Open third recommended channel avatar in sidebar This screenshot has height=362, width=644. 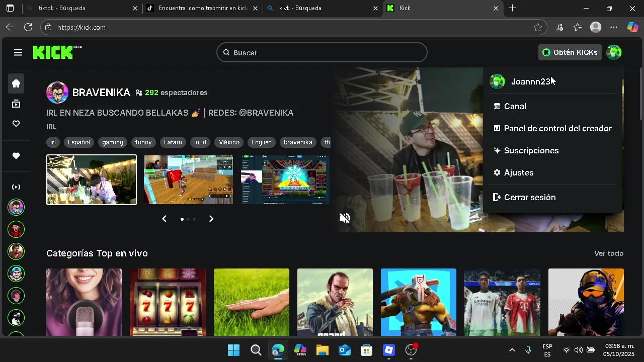(16, 251)
